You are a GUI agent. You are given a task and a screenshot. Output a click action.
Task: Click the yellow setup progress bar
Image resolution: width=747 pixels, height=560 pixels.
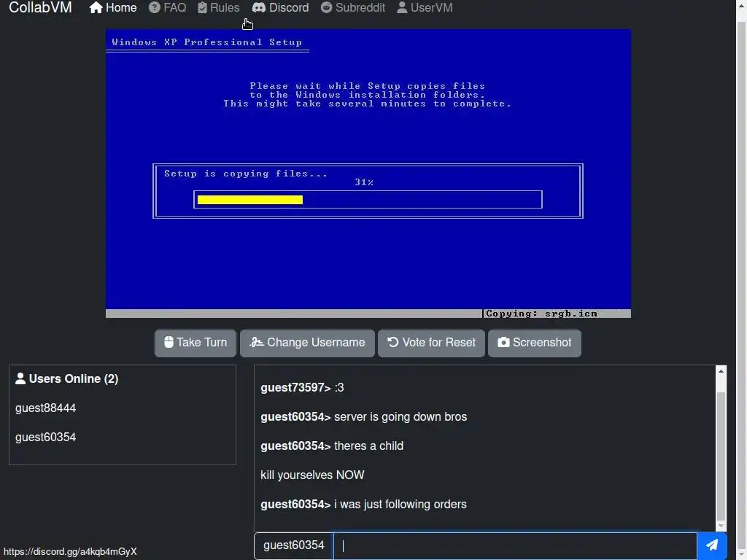point(250,200)
